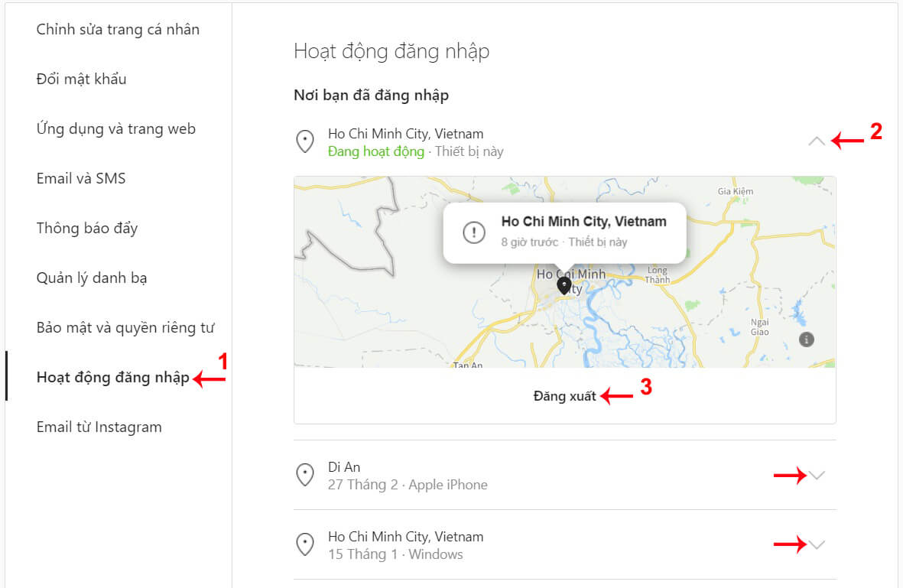The width and height of the screenshot is (903, 588).
Task: Click the black map marker on Ho Chi Minh City
Action: (x=564, y=284)
